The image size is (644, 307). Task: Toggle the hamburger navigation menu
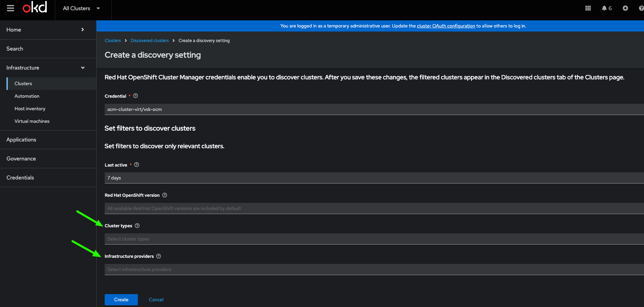click(11, 8)
